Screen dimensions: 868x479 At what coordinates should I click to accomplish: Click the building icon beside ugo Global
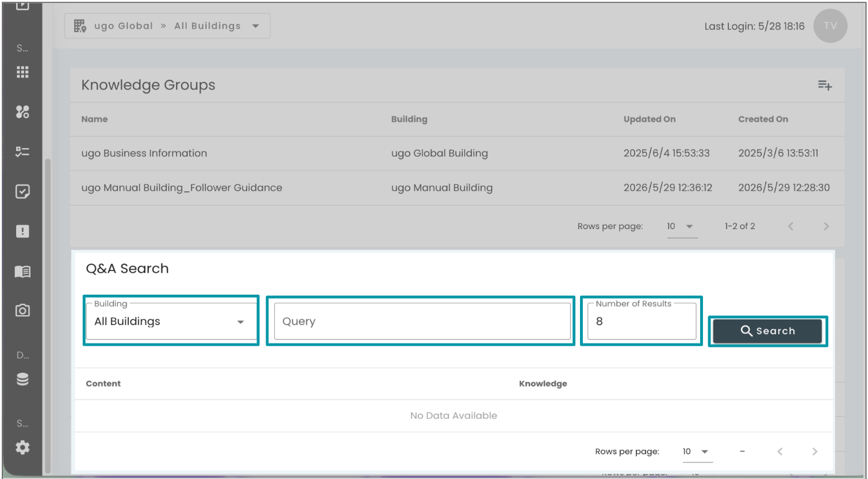pos(80,26)
